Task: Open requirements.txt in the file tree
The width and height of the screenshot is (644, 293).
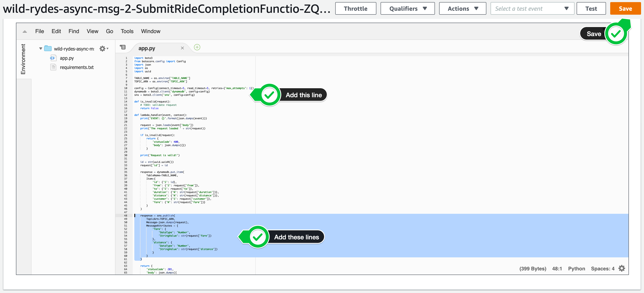Action: pos(77,67)
